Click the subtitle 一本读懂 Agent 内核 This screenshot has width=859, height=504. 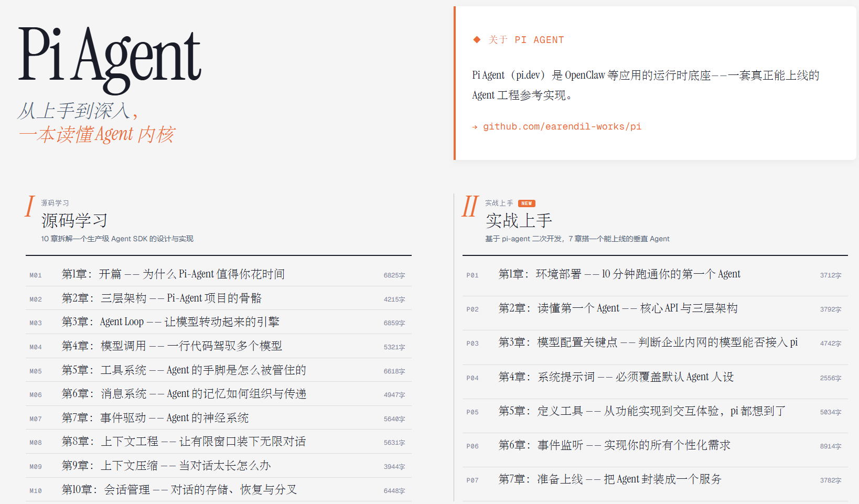tap(96, 135)
